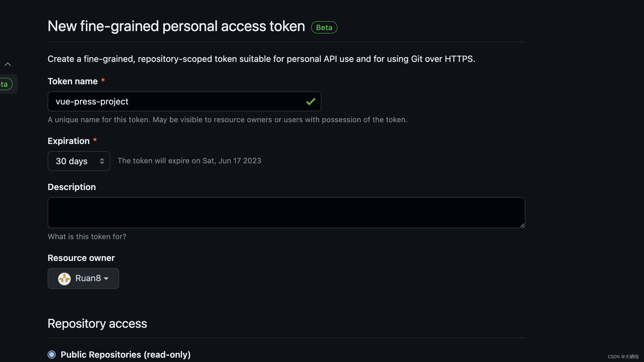This screenshot has width=644, height=362.
Task: Select Public Repositories (read-only) radio button
Action: [52, 355]
